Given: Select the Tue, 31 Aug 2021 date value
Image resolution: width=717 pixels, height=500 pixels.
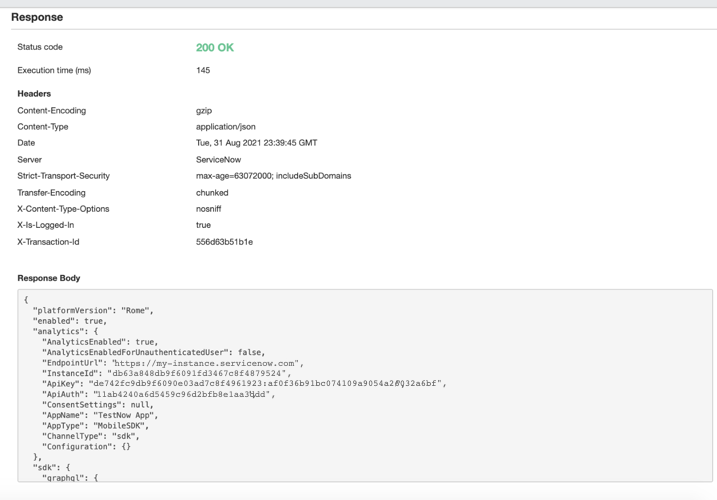Looking at the screenshot, I should click(x=257, y=143).
